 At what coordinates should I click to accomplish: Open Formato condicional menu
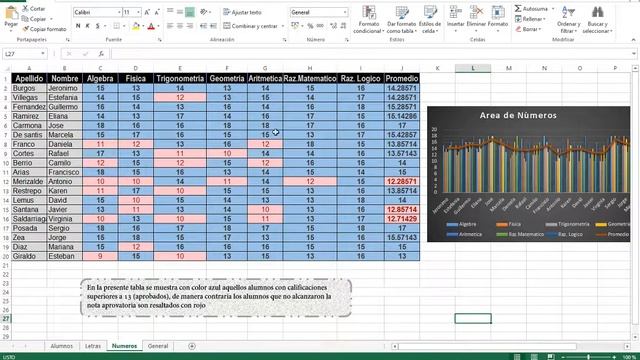[x=369, y=20]
